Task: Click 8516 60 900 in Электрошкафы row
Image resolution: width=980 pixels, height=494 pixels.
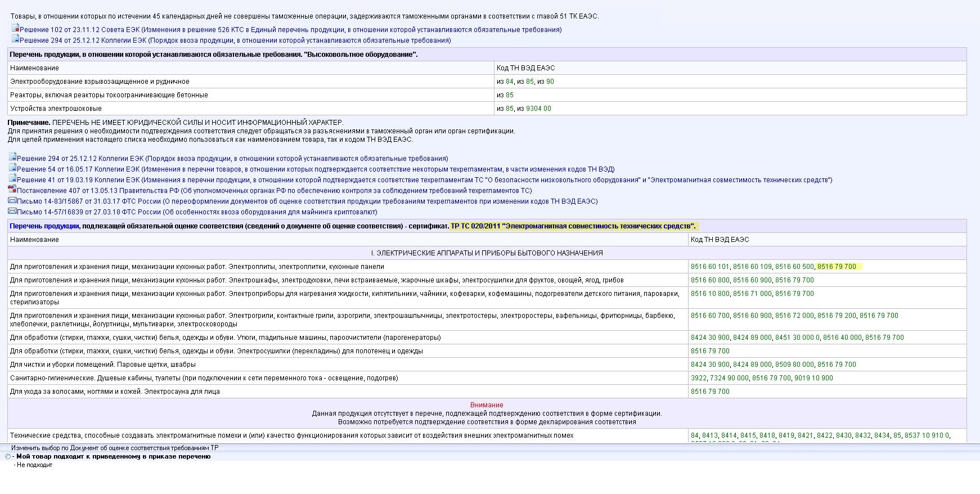Action: point(752,280)
